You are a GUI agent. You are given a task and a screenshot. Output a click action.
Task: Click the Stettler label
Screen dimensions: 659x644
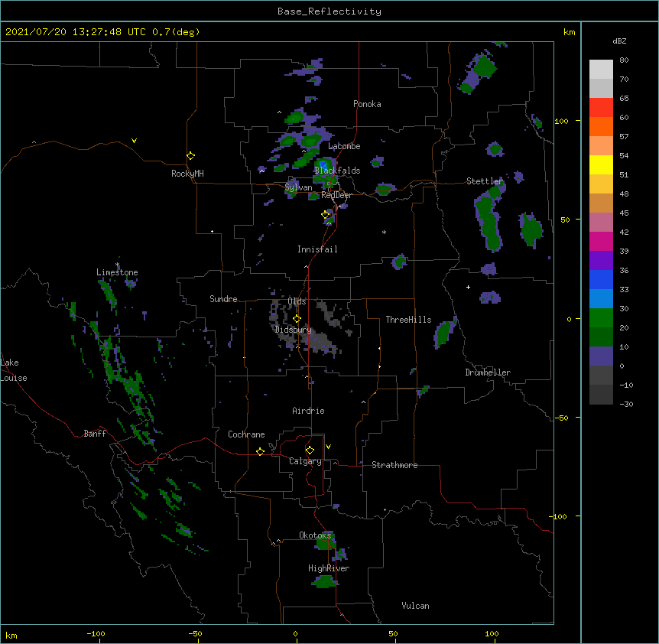(485, 181)
